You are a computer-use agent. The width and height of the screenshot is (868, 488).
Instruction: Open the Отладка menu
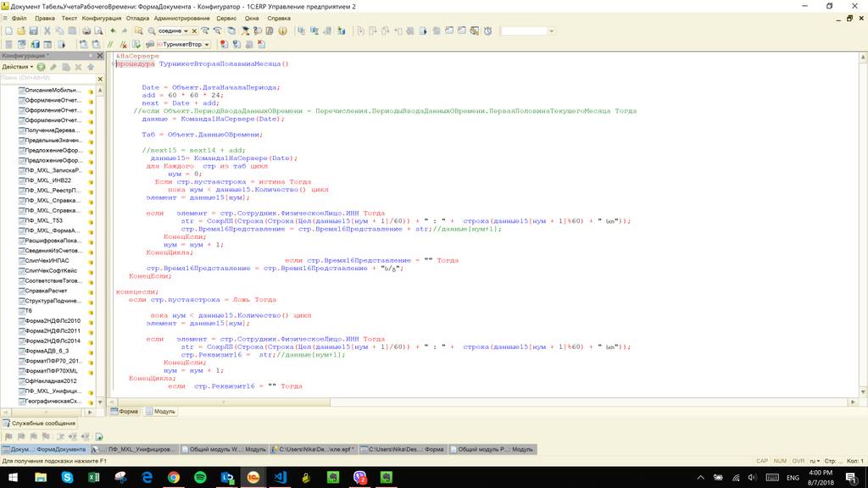pos(137,19)
